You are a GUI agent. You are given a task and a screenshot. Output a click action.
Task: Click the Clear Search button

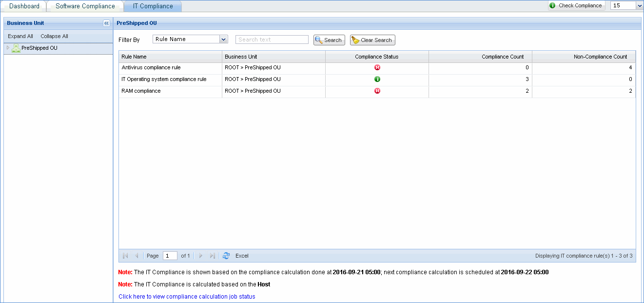(372, 40)
